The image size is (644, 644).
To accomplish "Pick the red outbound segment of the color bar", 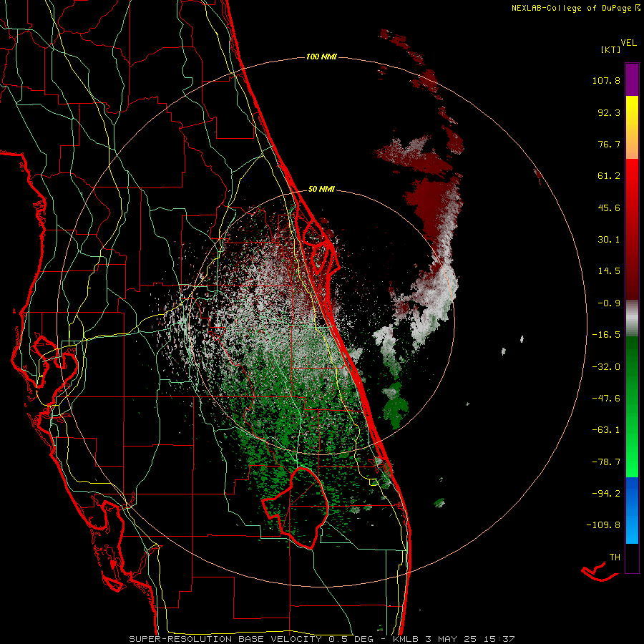I will 632,229.
